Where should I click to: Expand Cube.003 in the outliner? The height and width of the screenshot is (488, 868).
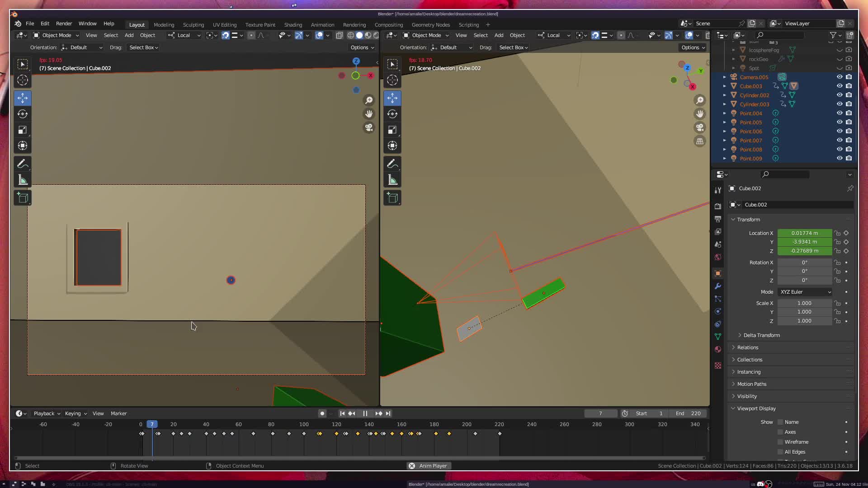725,86
